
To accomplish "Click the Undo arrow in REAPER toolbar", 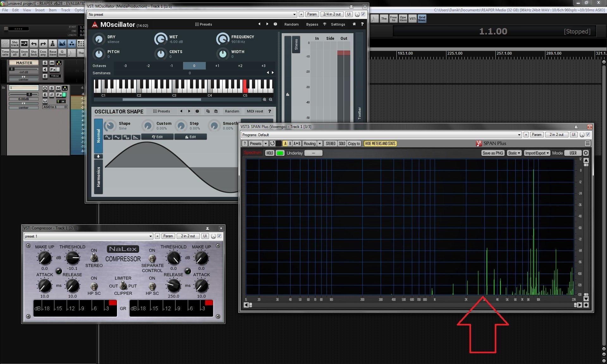I will [34, 44].
